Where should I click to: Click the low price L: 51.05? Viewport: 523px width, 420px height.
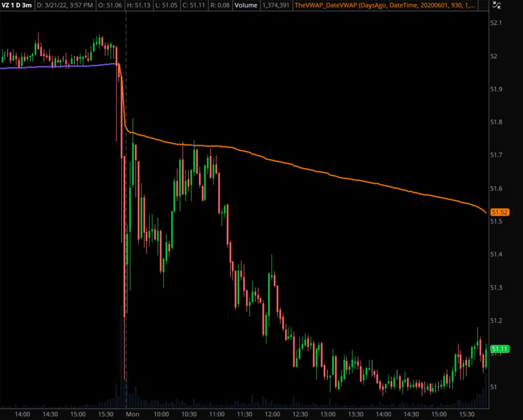[166, 5]
